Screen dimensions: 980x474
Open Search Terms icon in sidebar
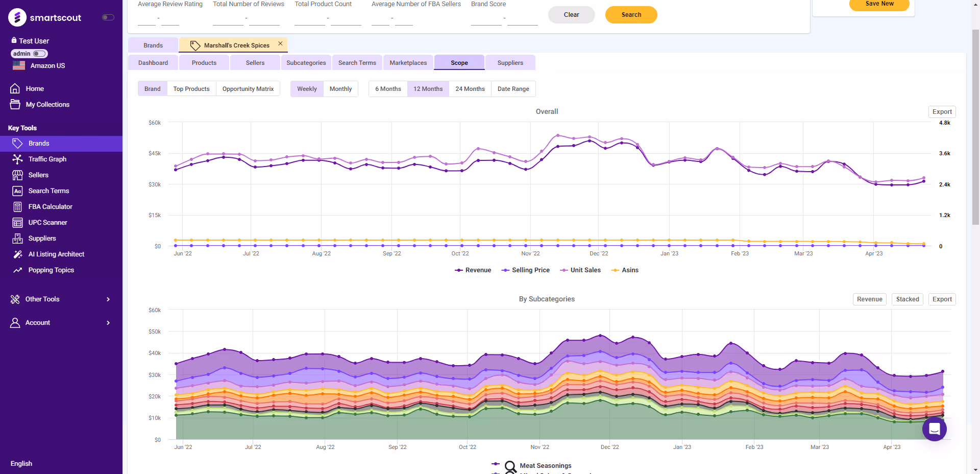(x=17, y=191)
